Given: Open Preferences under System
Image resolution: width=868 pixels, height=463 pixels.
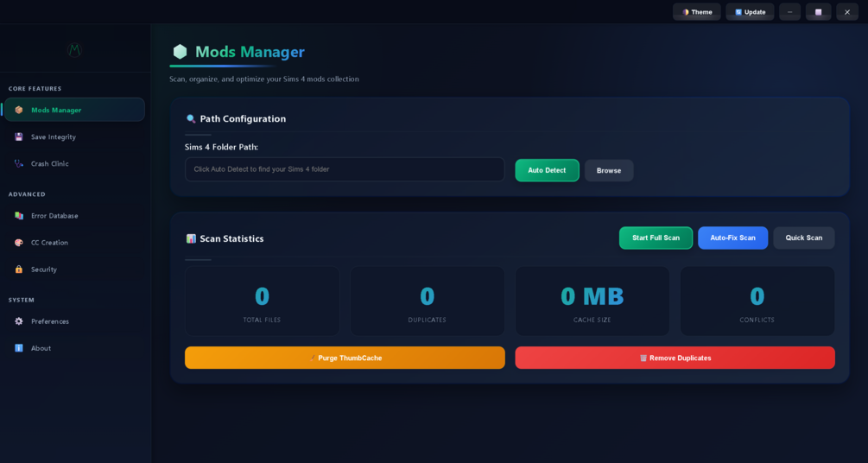Looking at the screenshot, I should [75, 321].
